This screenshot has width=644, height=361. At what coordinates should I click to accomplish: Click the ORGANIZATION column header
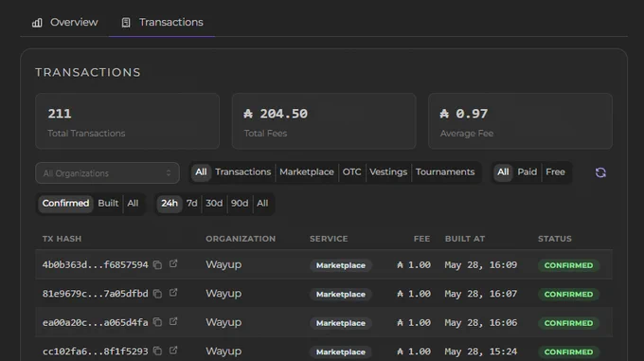click(241, 239)
